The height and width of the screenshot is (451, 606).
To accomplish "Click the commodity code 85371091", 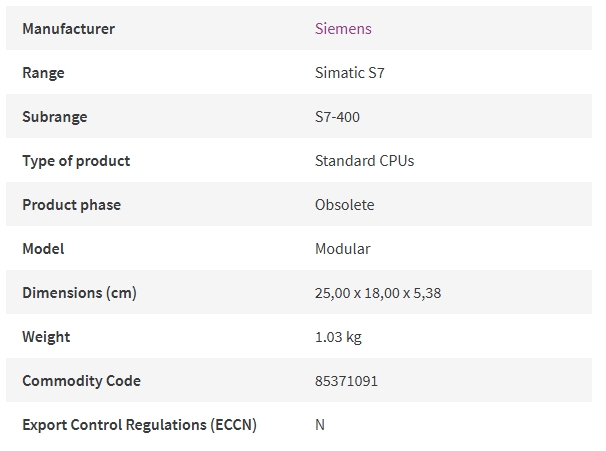I will [x=346, y=381].
